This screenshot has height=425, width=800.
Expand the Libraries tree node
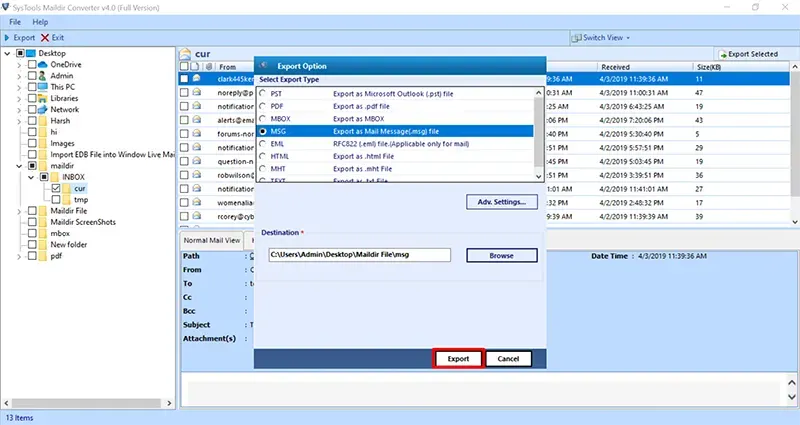(19, 99)
